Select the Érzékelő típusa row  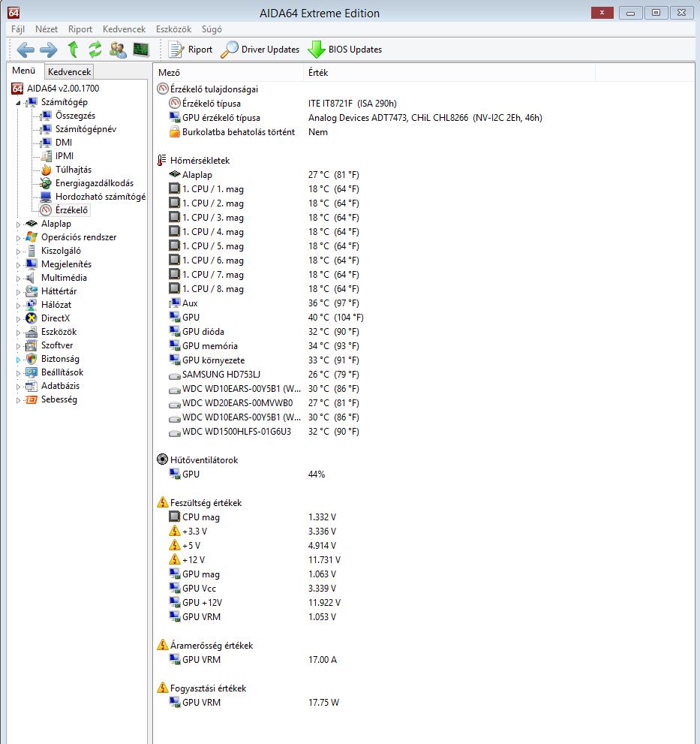(283, 104)
